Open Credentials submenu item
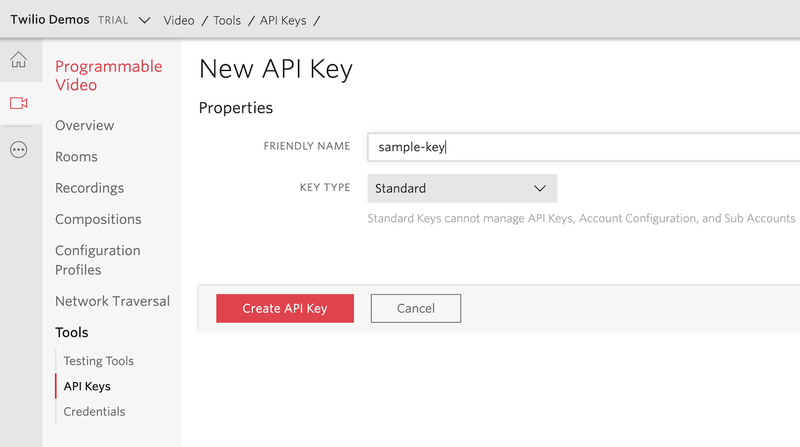Viewport: 800px width, 447px height. (94, 411)
